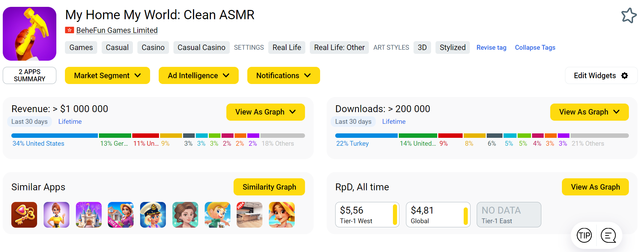Open the Ad Intelligence dropdown
Viewport: 644px width, 252px height.
pyautogui.click(x=198, y=75)
